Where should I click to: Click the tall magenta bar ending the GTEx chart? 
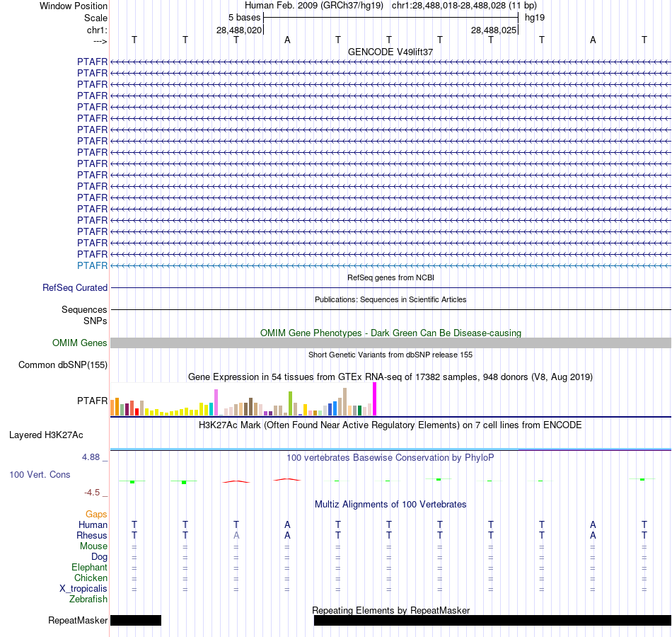[x=375, y=399]
